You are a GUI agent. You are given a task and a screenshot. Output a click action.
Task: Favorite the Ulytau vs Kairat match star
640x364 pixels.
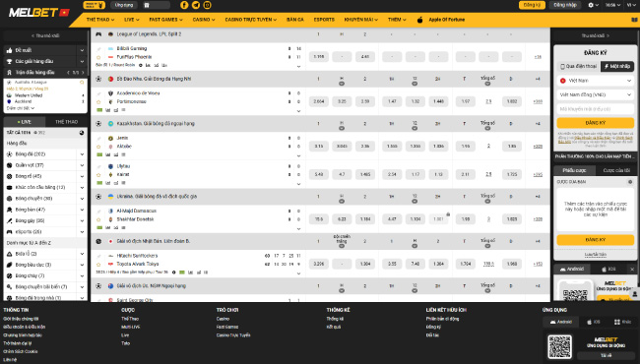click(x=98, y=175)
